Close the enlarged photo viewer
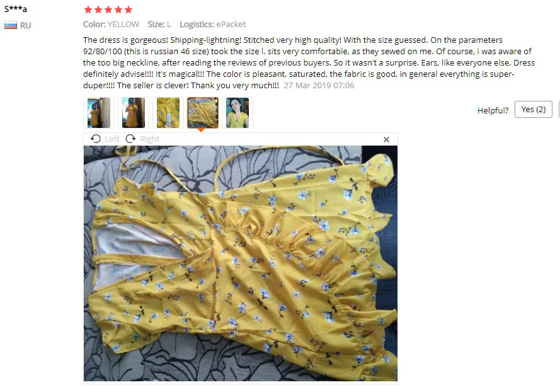The height and width of the screenshot is (392, 560). [x=386, y=140]
